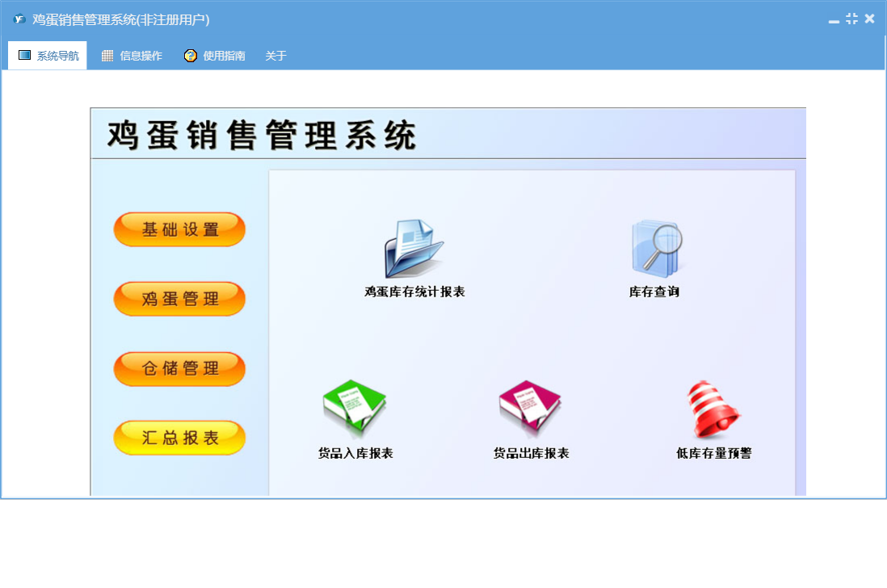Image resolution: width=887 pixels, height=588 pixels.
Task: Close the 鸡蛋销售管理系统 window
Action: coord(869,19)
